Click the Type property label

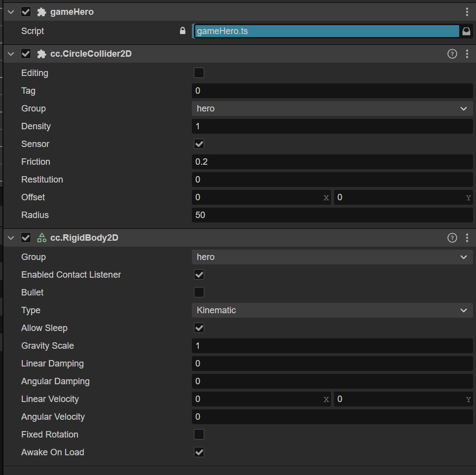tap(31, 310)
